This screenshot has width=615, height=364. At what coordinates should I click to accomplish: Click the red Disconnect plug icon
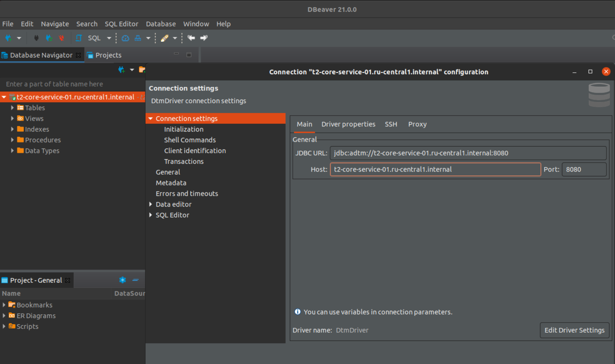(62, 38)
